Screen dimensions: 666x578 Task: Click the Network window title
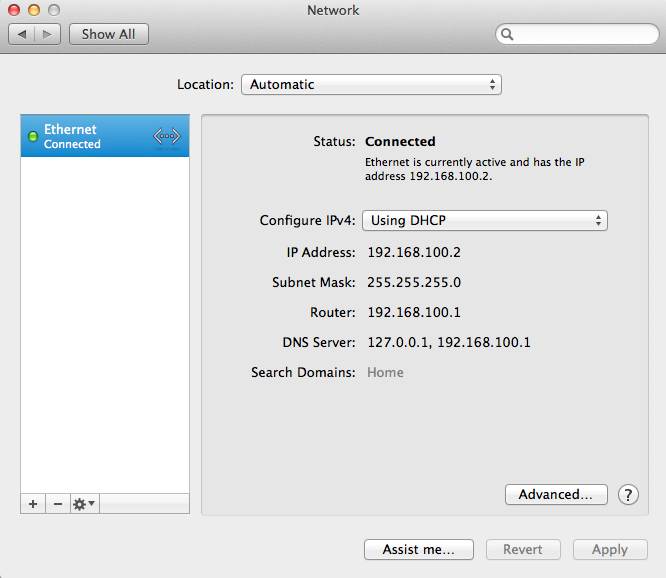coord(333,10)
